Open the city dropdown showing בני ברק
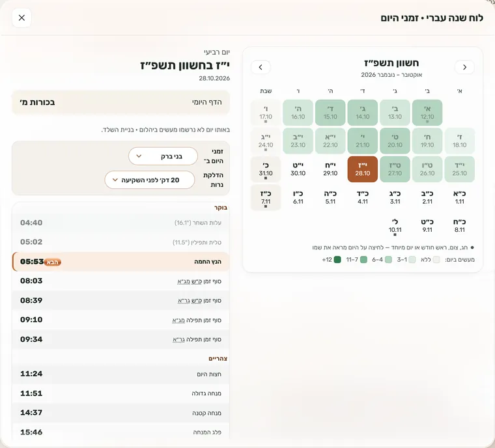The image size is (495, 448). click(163, 156)
